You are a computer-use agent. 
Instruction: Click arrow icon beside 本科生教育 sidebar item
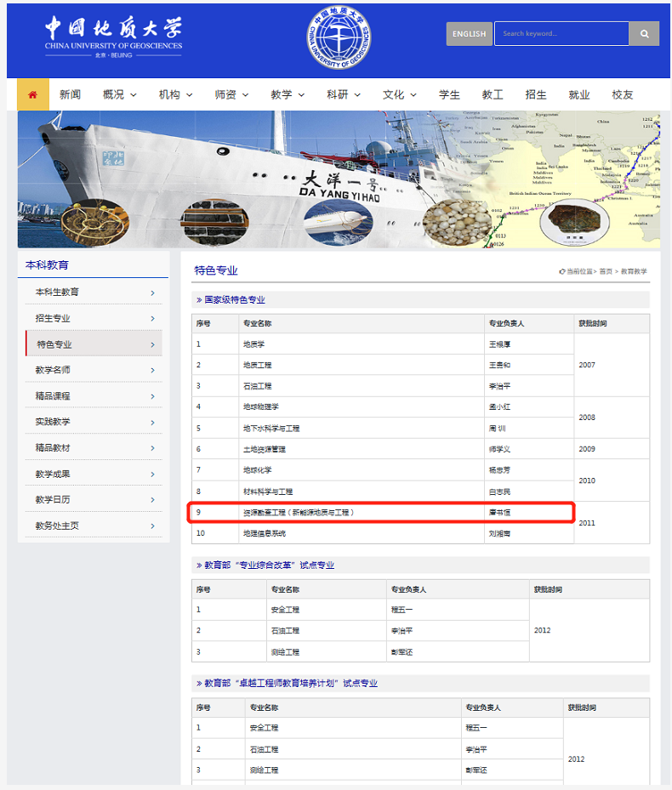pos(152,293)
